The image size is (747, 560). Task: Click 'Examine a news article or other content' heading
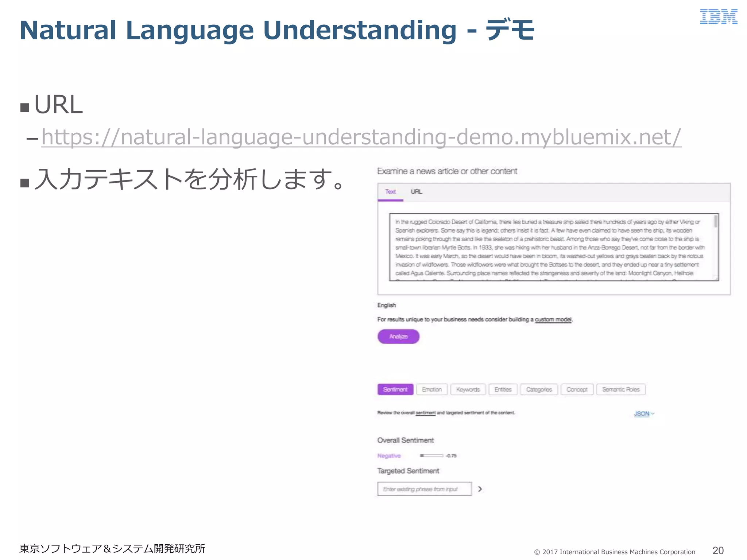coord(447,171)
